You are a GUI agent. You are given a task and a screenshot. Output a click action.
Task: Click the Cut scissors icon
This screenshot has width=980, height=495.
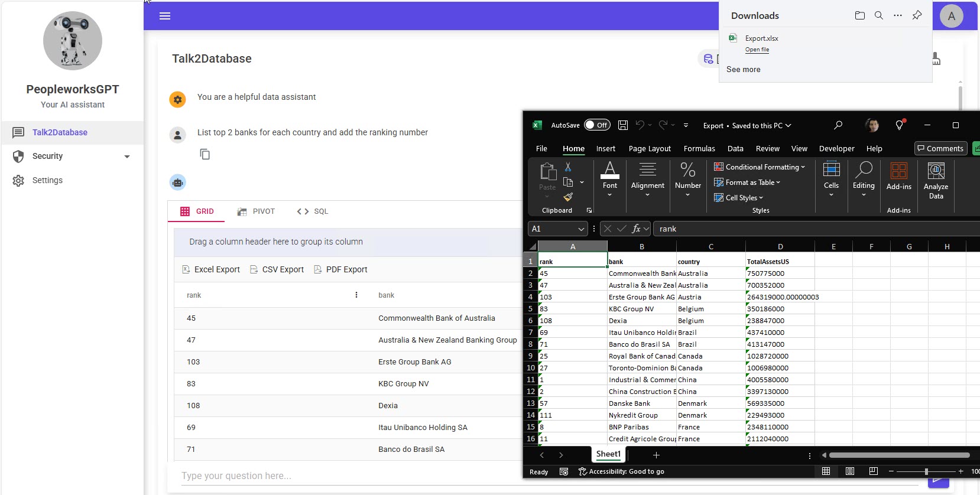[x=568, y=167]
